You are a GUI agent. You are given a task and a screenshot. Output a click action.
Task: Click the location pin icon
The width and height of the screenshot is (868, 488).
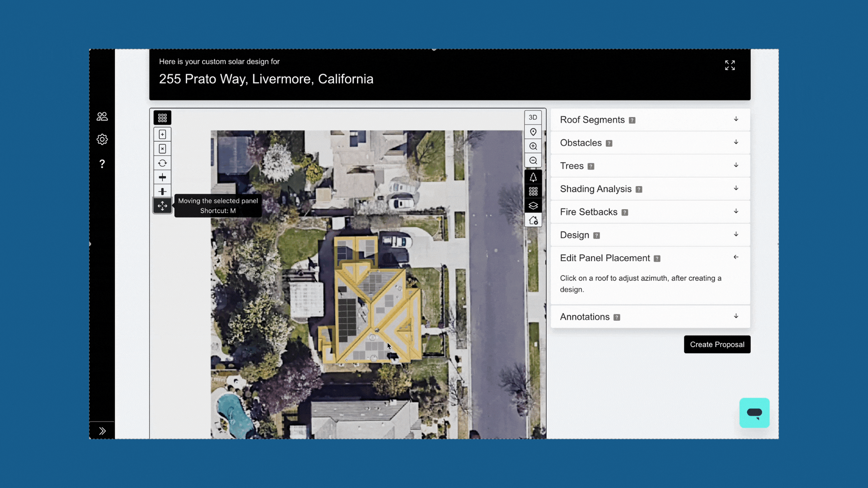533,132
